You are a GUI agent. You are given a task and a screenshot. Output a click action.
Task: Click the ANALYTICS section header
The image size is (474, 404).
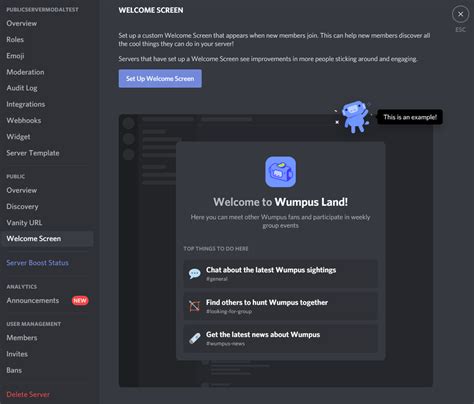pyautogui.click(x=22, y=287)
